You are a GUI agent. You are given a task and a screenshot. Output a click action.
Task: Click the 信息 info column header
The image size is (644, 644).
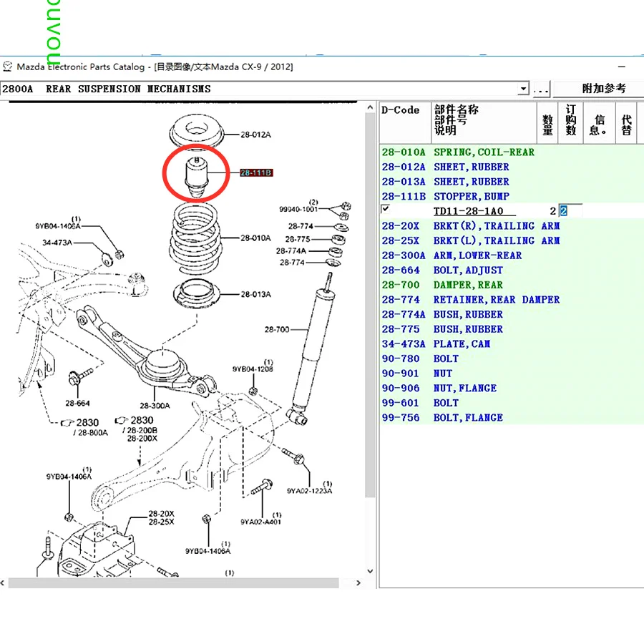[x=599, y=123]
